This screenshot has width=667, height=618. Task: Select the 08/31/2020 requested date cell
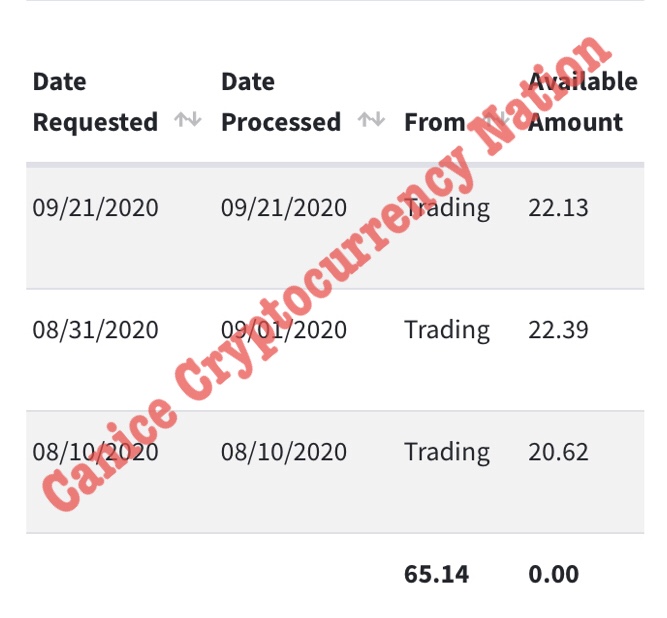pos(95,330)
